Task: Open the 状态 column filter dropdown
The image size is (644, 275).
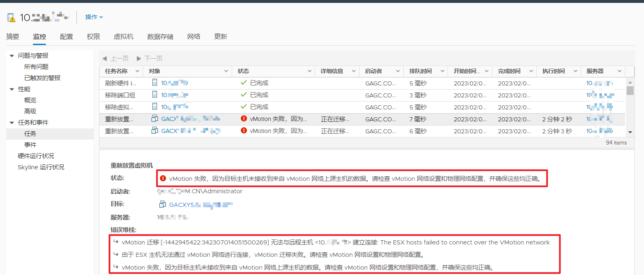Action: (x=310, y=71)
